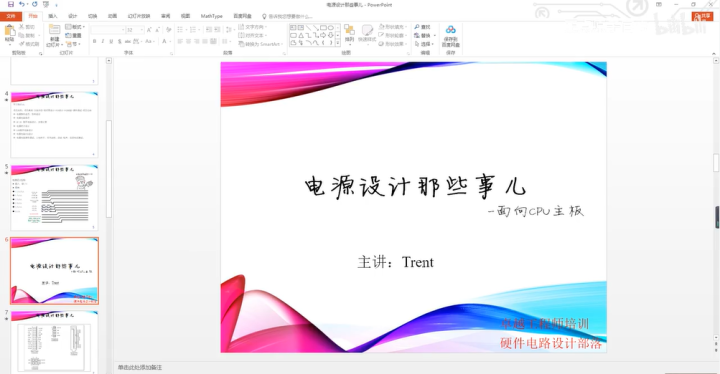Toggle text Shadow (S) formatting
720x374 pixels.
(x=119, y=41)
